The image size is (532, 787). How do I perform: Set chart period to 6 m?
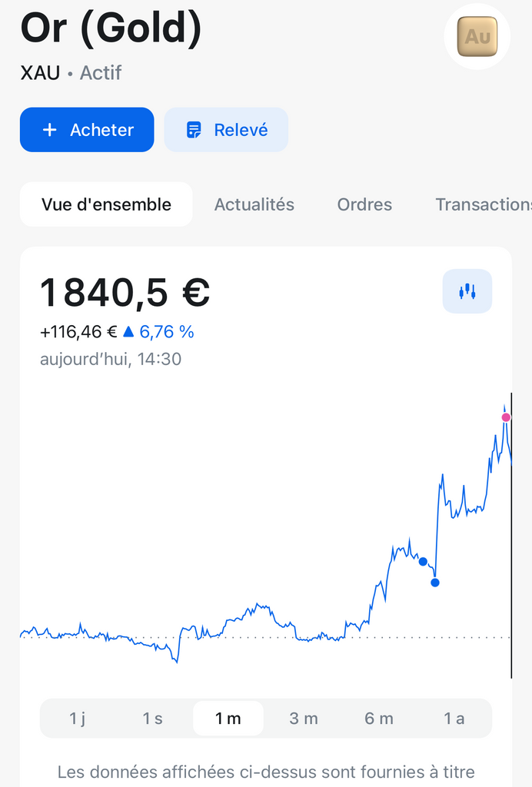point(379,719)
